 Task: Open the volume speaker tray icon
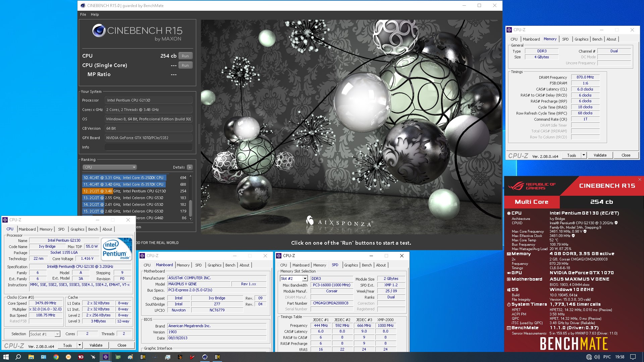[597, 357]
